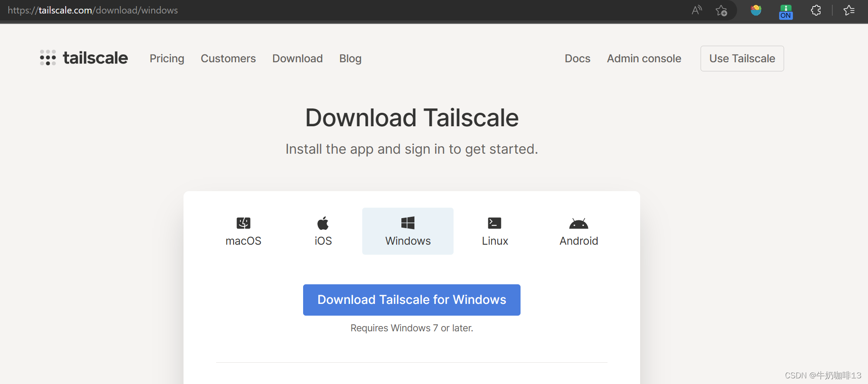Screen dimensions: 868x384
Task: Click the green ON extension icon
Action: click(786, 11)
